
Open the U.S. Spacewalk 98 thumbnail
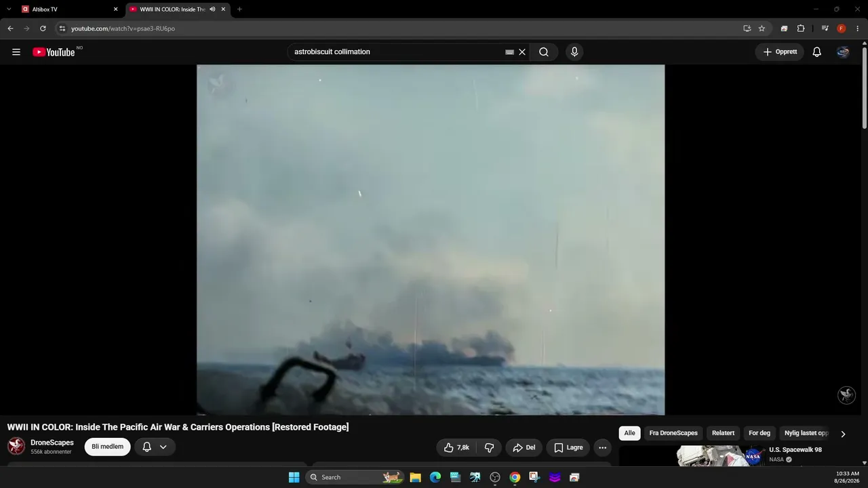721,456
